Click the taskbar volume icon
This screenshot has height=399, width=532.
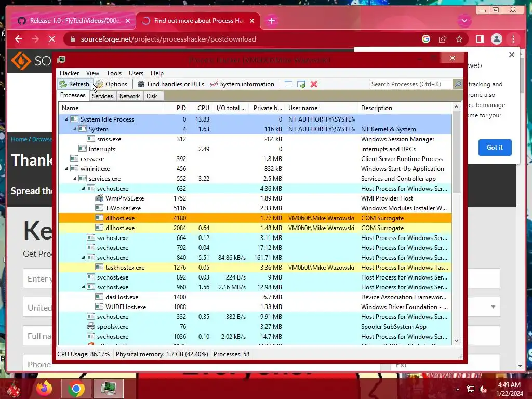[483, 389]
